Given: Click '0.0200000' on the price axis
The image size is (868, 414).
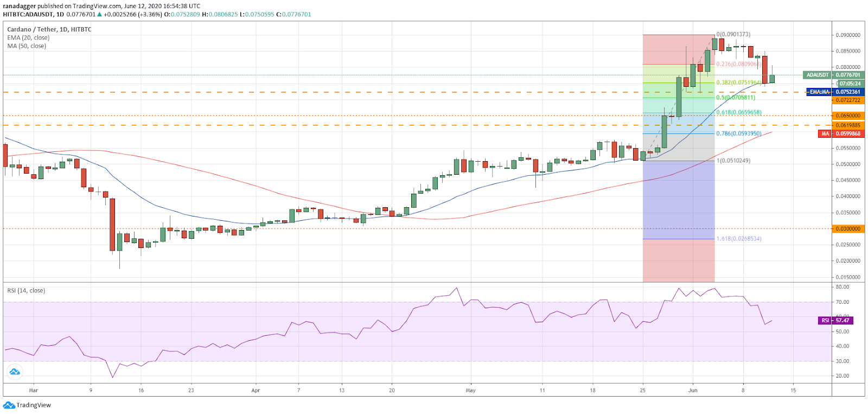Looking at the screenshot, I should coord(848,261).
